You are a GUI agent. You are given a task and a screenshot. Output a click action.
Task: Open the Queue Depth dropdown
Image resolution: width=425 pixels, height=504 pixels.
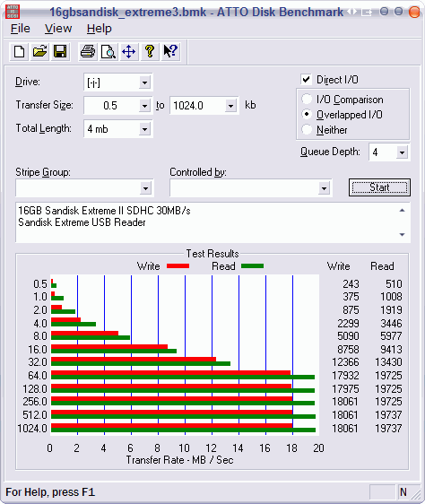(402, 152)
